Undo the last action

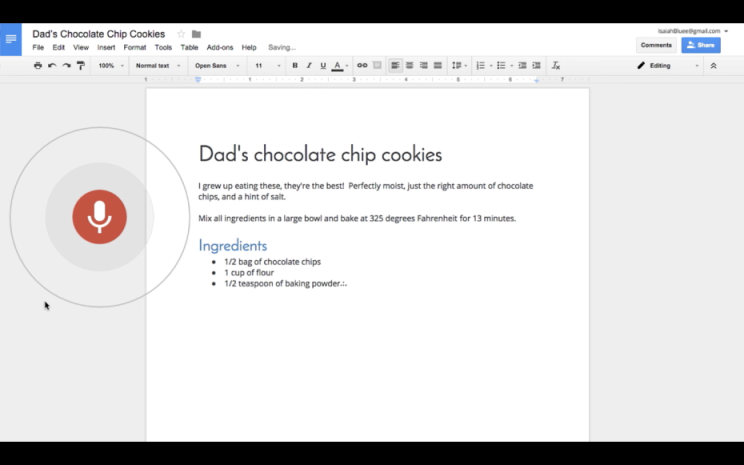coord(52,66)
